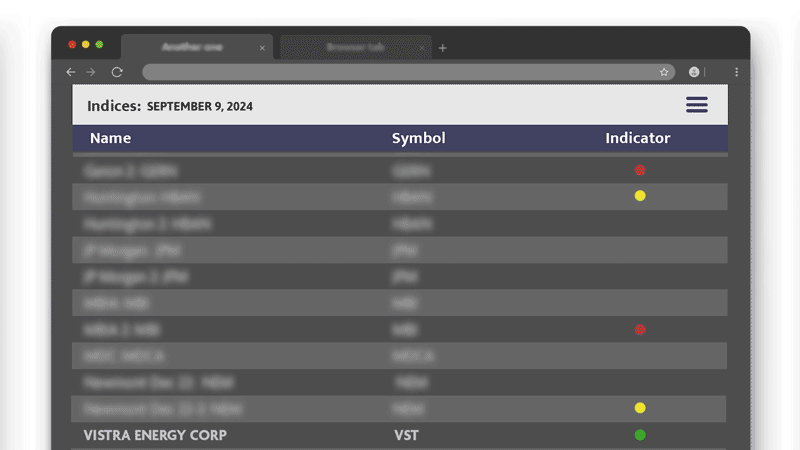Select the VISTRA ENERGY CORP row name
The width and height of the screenshot is (800, 450).
(155, 435)
